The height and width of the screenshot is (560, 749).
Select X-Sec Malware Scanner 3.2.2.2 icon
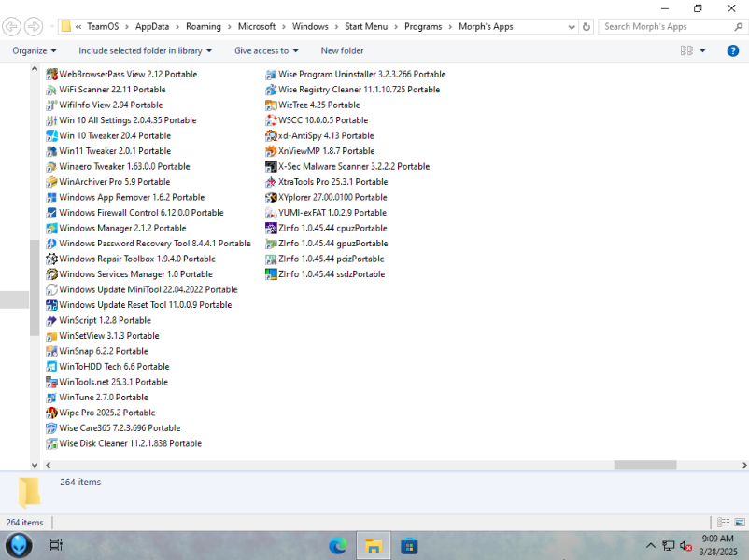click(271, 167)
